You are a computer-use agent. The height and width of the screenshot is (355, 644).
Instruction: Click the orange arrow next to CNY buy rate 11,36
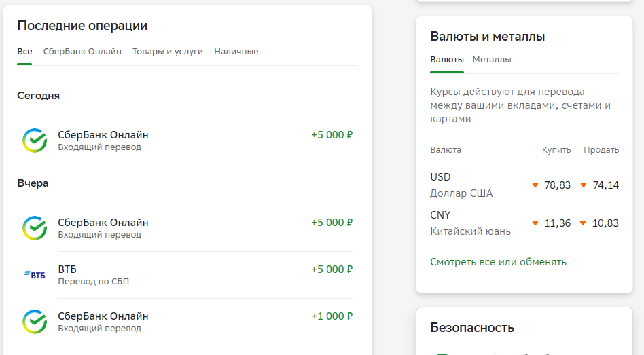[x=535, y=223]
